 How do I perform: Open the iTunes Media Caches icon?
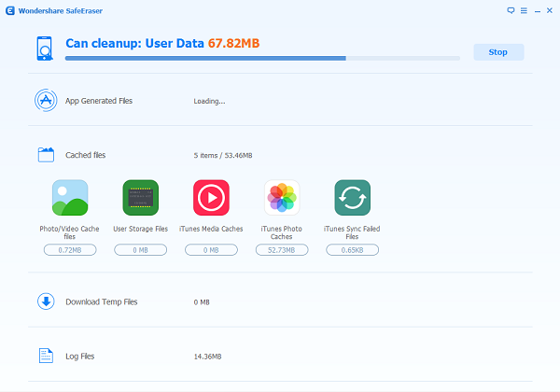coord(211,198)
